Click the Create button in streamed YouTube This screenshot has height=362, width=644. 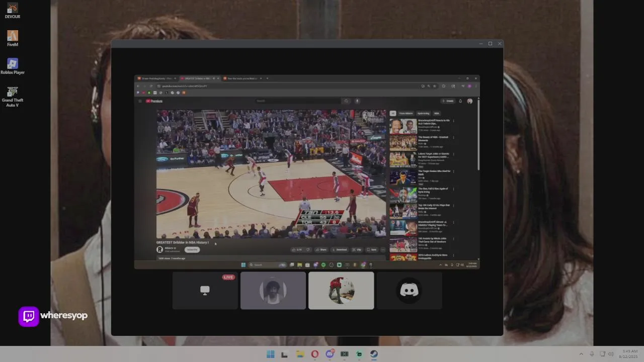point(448,101)
